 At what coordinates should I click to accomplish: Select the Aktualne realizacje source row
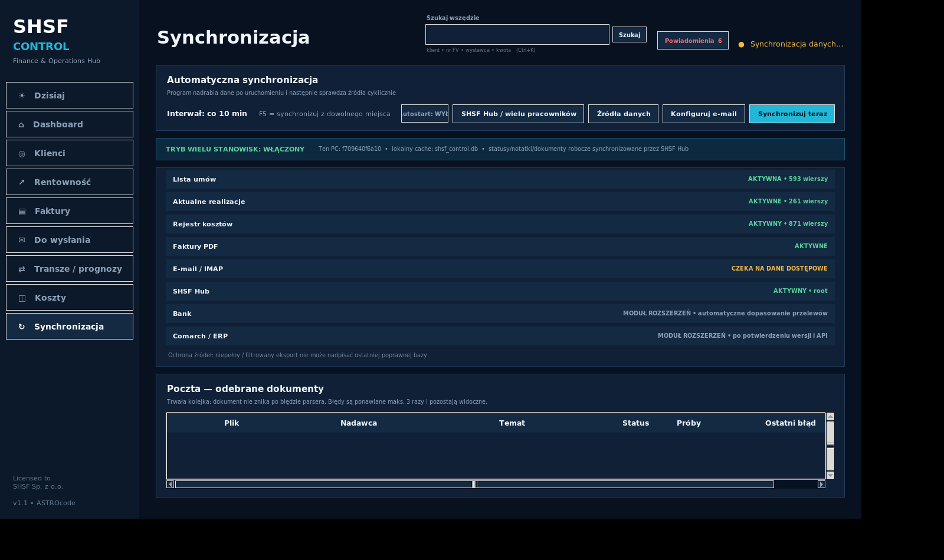(500, 202)
